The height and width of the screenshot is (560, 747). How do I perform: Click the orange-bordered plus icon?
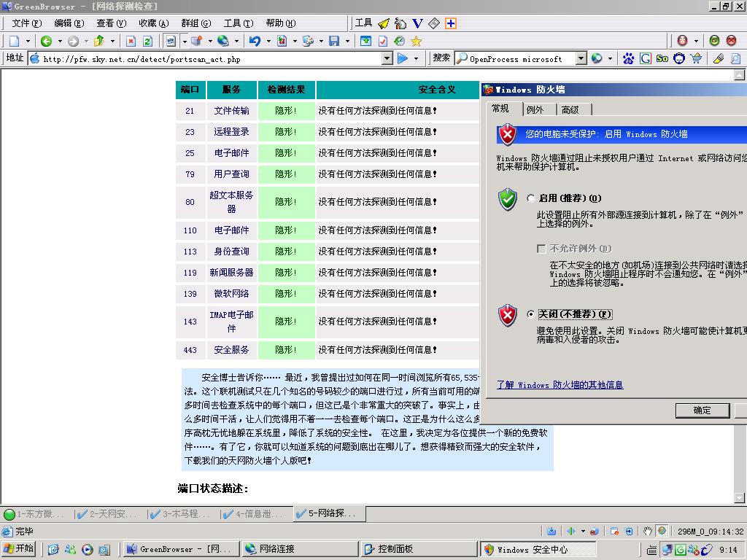[x=451, y=23]
